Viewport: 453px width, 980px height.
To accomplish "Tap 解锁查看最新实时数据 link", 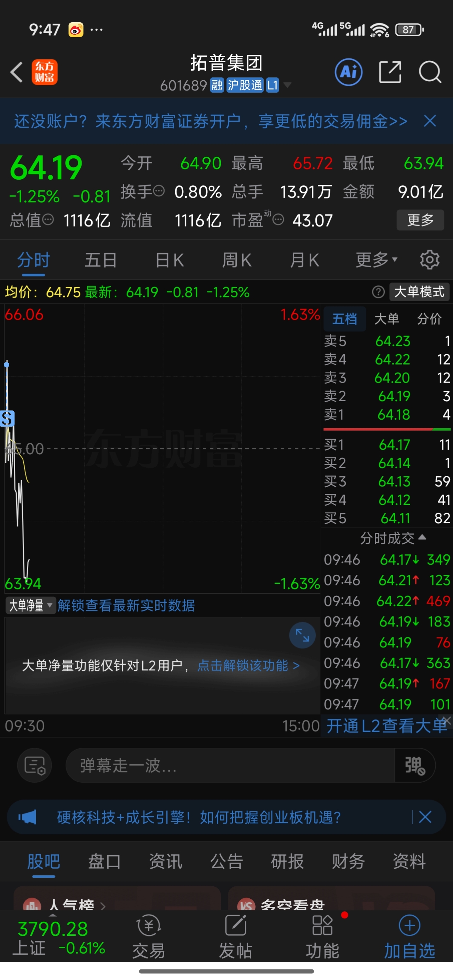I will point(126,605).
